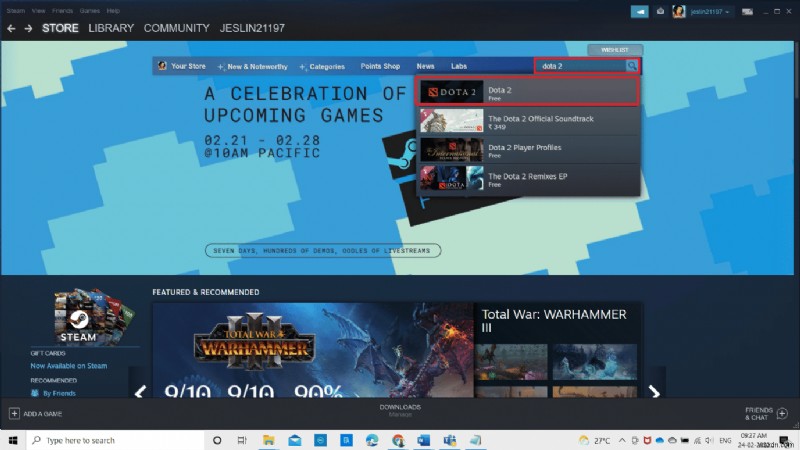Click the Dota 2 Player Profiles thumbnail
The image size is (800, 450).
(452, 150)
